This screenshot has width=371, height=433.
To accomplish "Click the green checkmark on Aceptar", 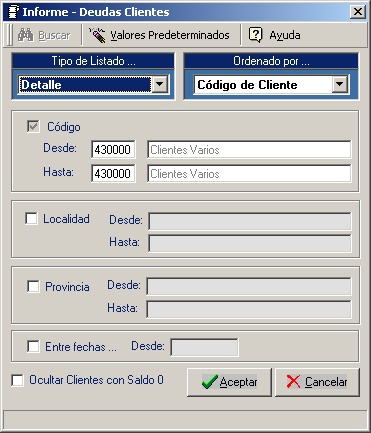I will [210, 382].
